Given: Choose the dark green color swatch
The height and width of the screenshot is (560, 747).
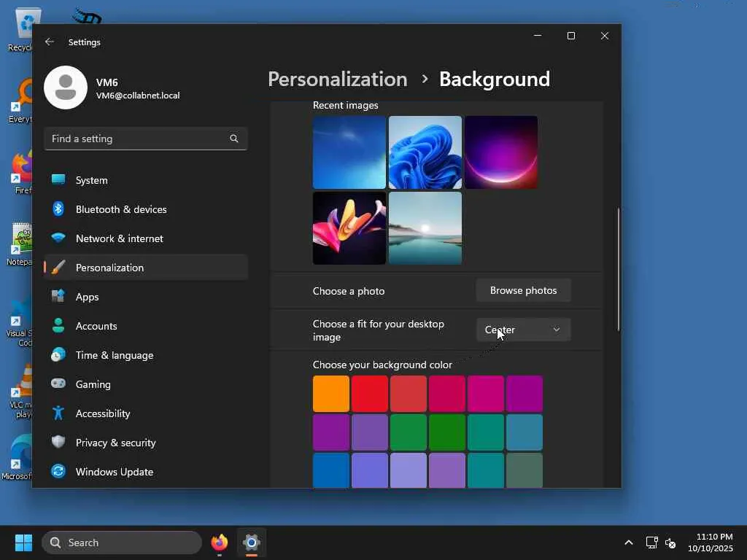Looking at the screenshot, I should pyautogui.click(x=447, y=432).
